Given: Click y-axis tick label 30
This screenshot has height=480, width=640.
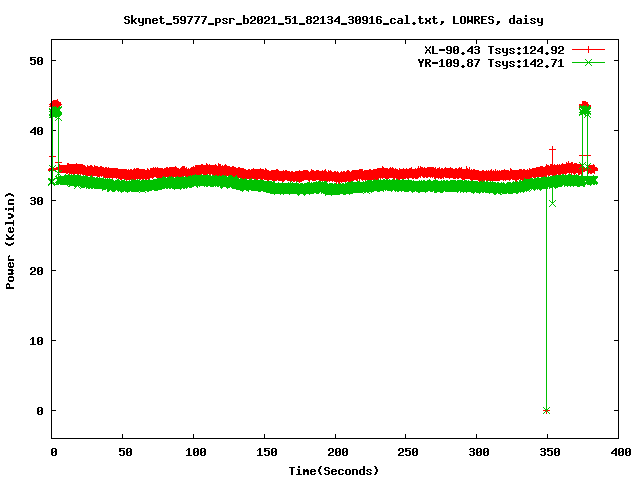Looking at the screenshot, I should click(x=36, y=201).
